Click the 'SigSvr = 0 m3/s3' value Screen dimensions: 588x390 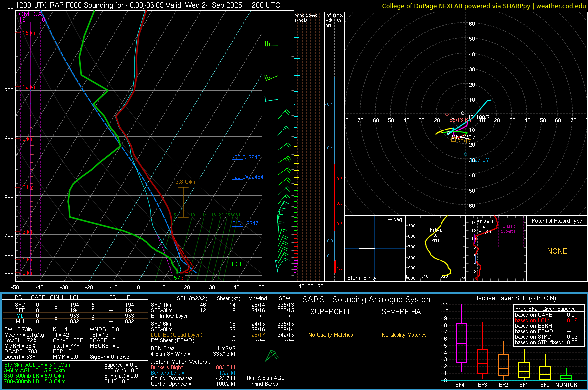coord(110,357)
